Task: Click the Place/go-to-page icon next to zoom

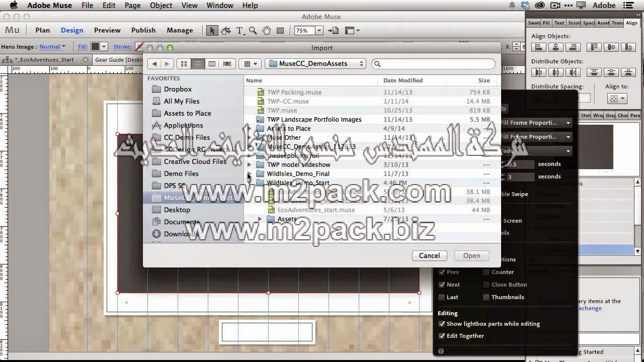Action: coord(333,30)
